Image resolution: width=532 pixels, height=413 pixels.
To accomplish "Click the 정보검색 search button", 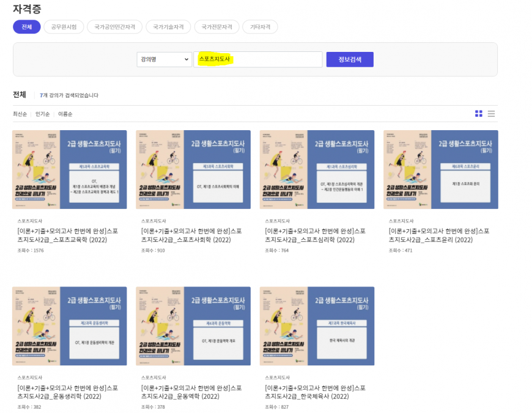I will tap(349, 59).
